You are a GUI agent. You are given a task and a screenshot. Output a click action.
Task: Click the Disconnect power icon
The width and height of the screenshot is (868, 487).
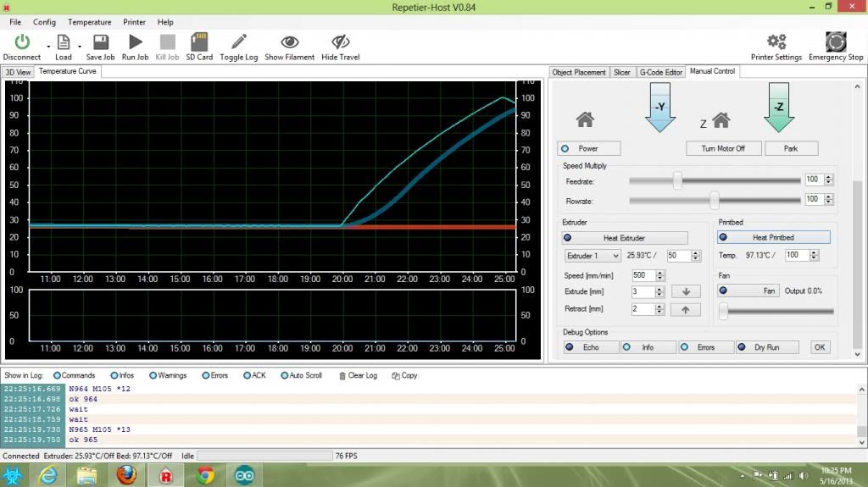tap(22, 42)
